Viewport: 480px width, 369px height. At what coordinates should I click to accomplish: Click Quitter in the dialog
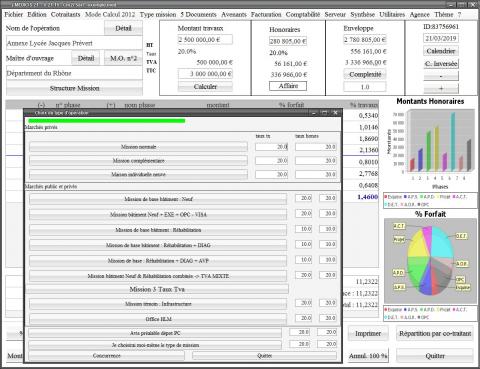pyautogui.click(x=264, y=356)
